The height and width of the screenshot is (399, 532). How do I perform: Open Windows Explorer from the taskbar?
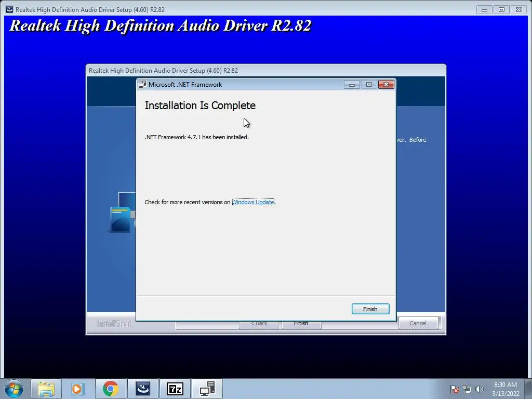46,389
